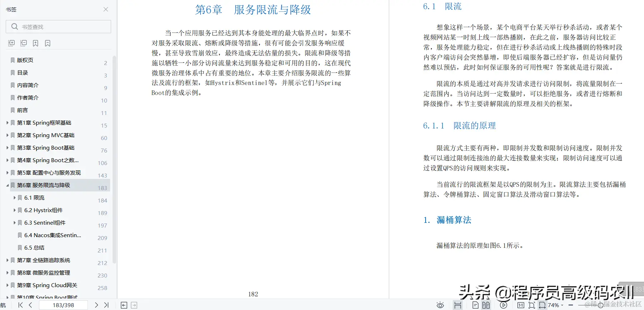The image size is (644, 310).
Task: Collapse all bookmarks icon
Action: point(24,43)
